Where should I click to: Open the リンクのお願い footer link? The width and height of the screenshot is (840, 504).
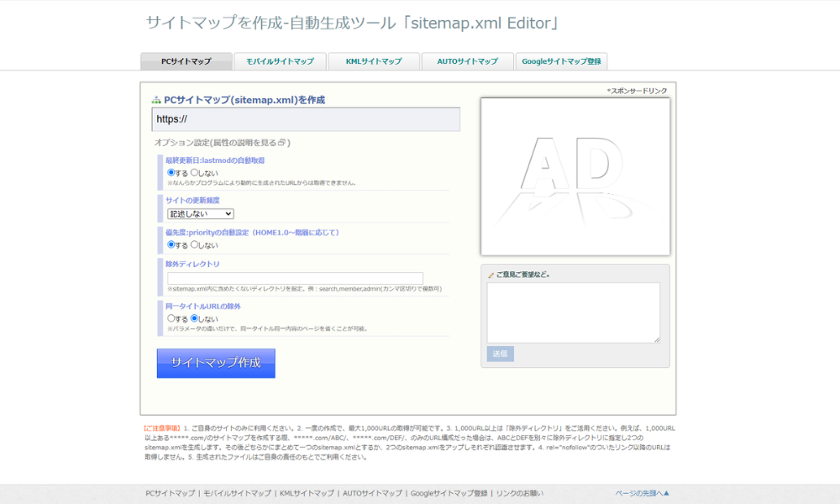click(520, 493)
